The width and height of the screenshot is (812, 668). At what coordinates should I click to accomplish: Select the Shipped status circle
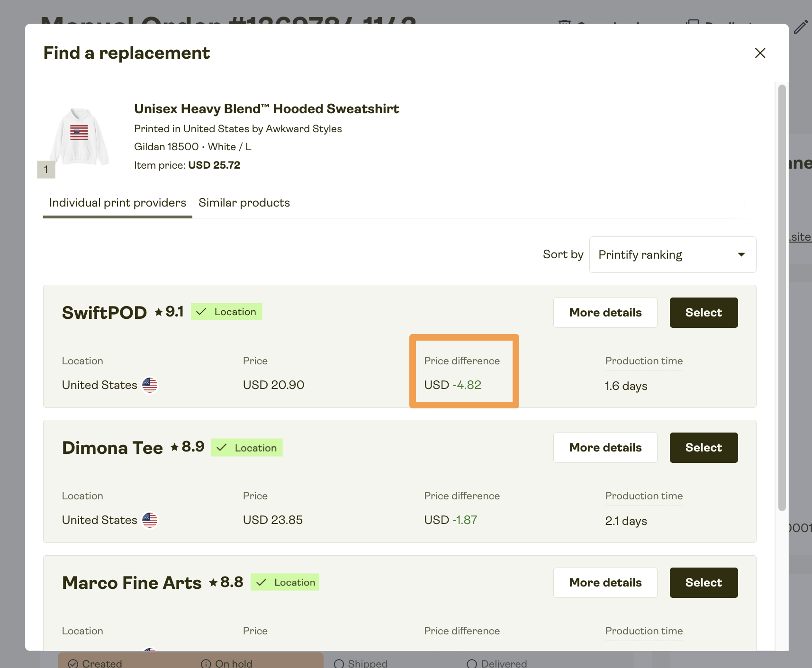point(338,663)
